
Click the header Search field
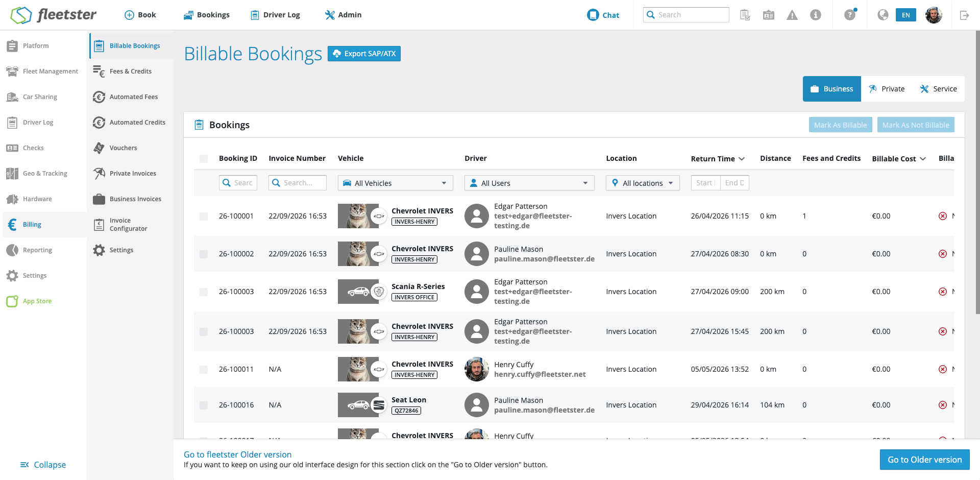pos(686,15)
